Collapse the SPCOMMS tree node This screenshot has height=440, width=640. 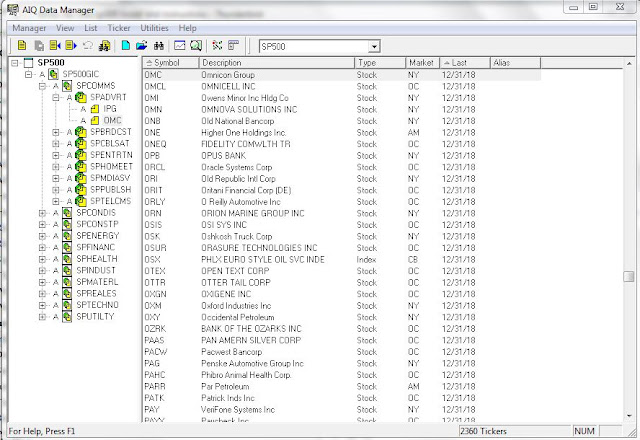click(42, 86)
